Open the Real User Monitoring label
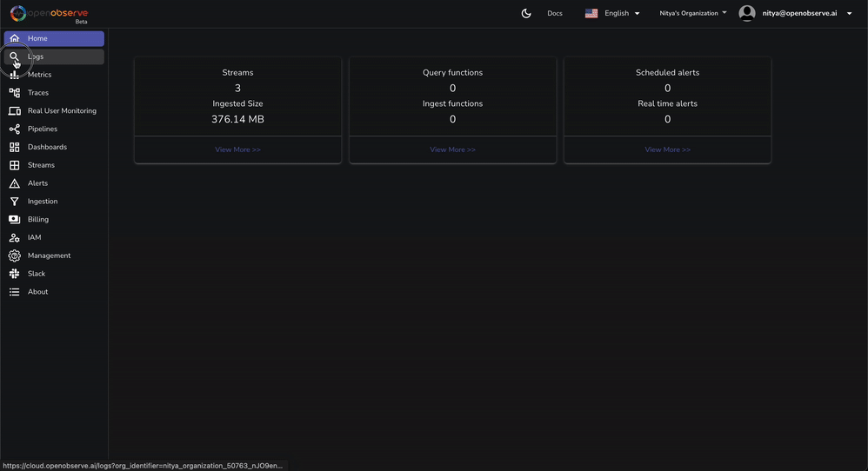The height and width of the screenshot is (471, 868). (62, 111)
